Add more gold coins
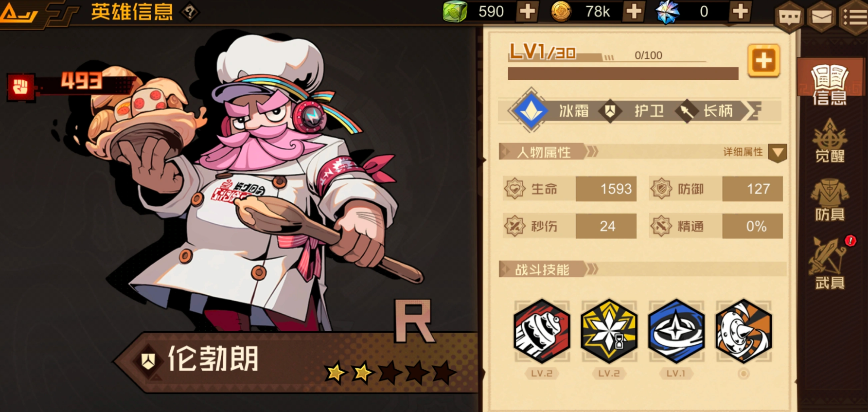This screenshot has width=868, height=412. coord(634,11)
